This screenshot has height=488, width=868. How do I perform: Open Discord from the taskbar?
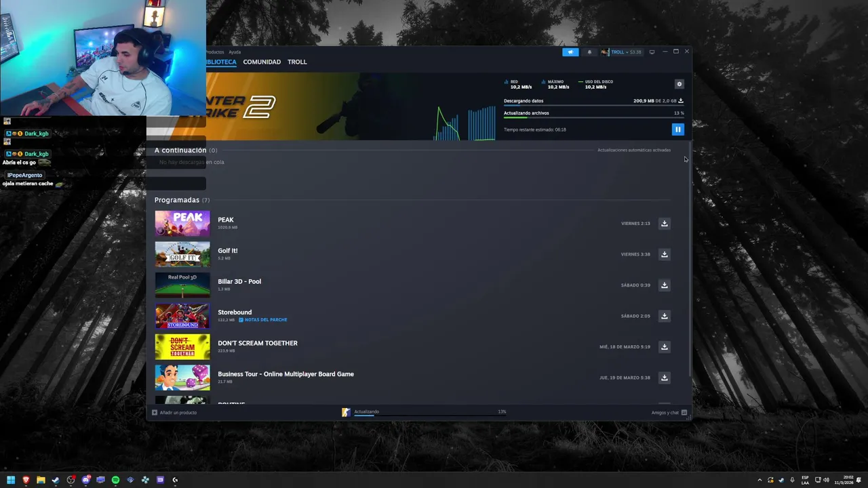point(85,480)
